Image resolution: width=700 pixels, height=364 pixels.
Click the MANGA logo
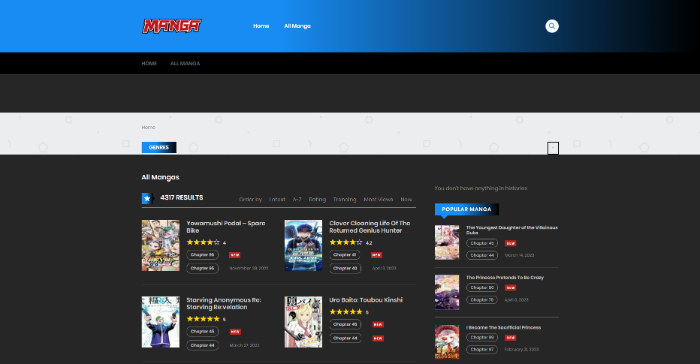click(172, 26)
